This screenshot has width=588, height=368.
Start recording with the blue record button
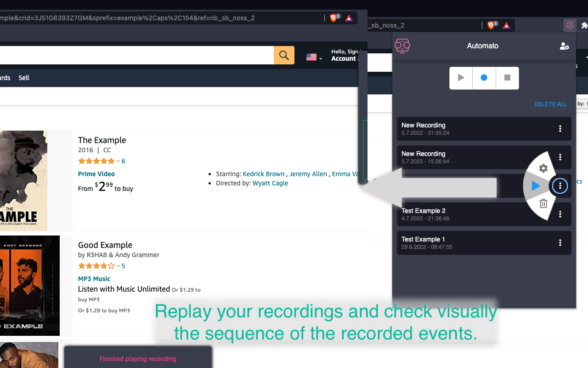click(x=484, y=78)
